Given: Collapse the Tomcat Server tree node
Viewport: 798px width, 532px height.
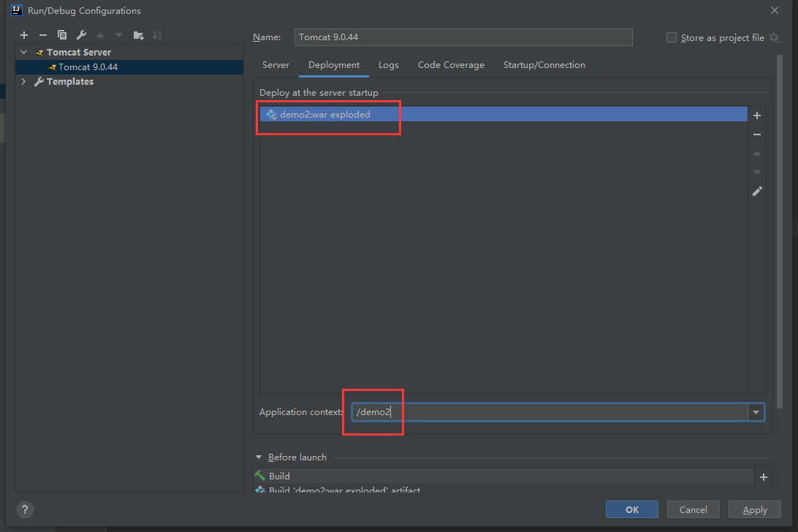Looking at the screenshot, I should click(x=24, y=52).
